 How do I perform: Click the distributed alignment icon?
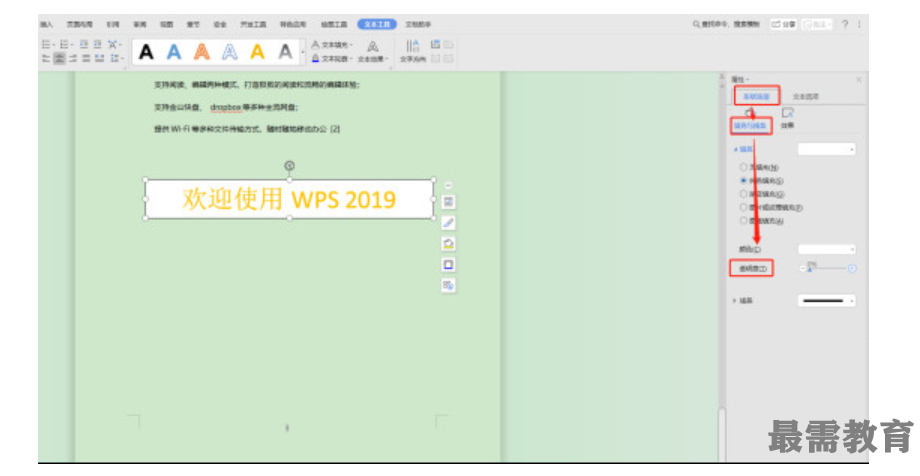[x=100, y=58]
